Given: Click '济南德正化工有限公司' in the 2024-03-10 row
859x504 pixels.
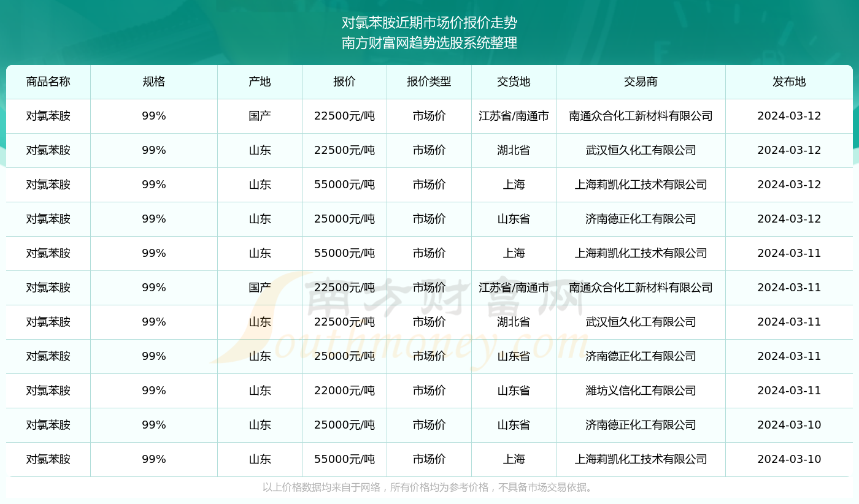Looking at the screenshot, I should (x=641, y=425).
